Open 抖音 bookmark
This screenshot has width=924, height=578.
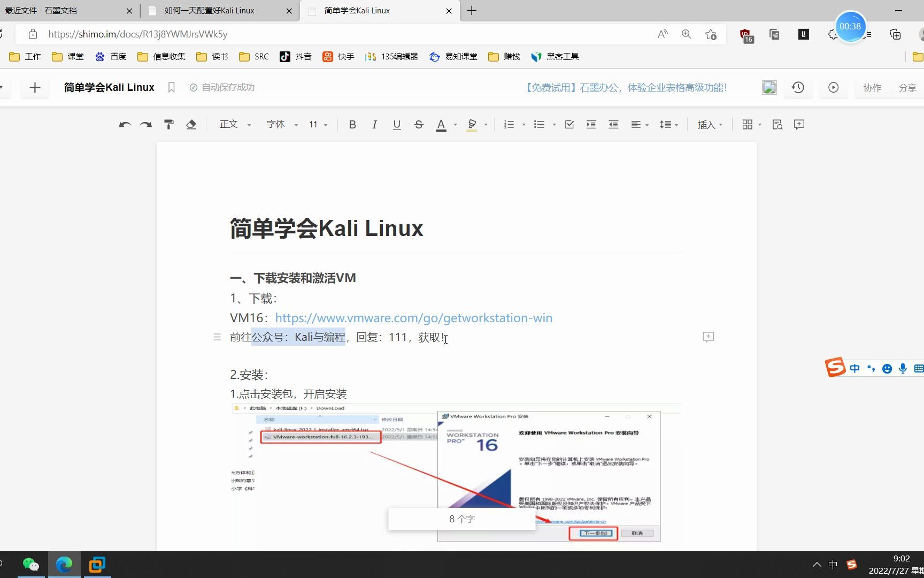coord(295,57)
